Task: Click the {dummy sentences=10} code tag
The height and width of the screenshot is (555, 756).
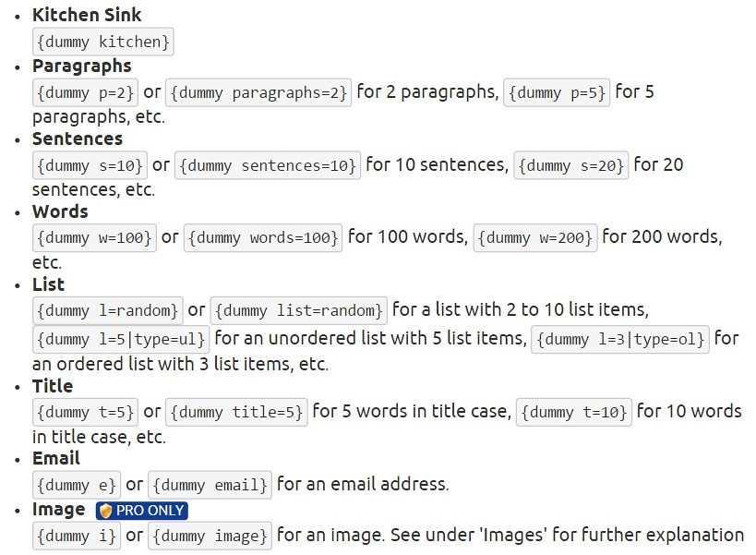Action: pyautogui.click(x=268, y=165)
